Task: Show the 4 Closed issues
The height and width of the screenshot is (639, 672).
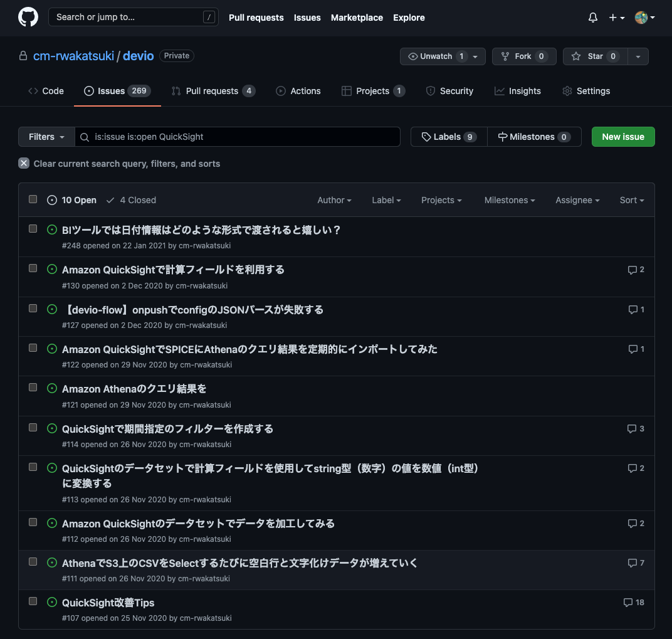Action: pyautogui.click(x=131, y=200)
